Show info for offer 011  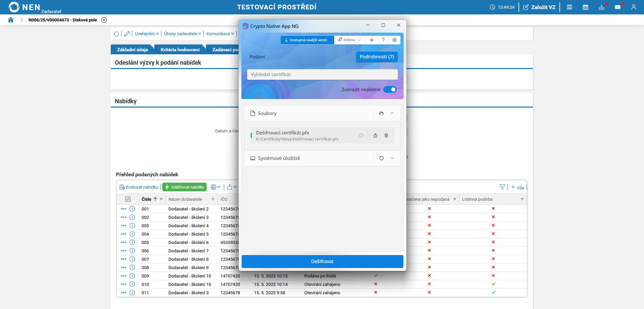[x=132, y=293]
